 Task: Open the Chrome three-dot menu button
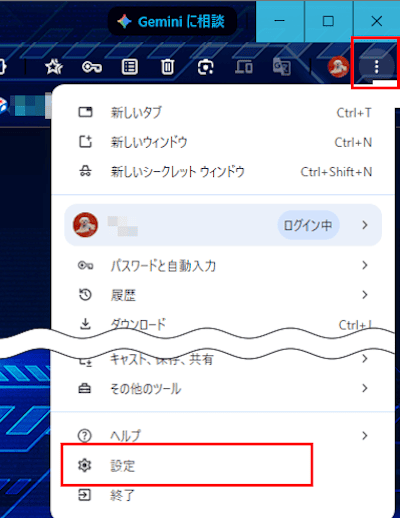coord(376,67)
